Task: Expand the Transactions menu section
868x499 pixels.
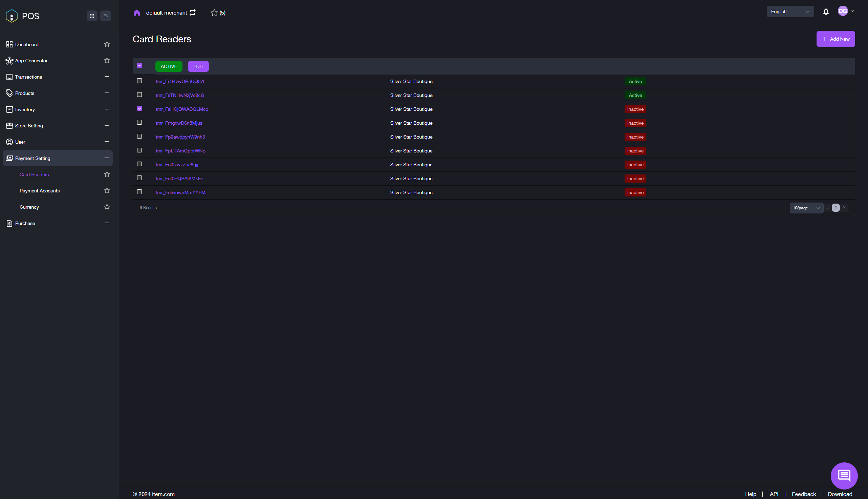Action: coord(107,77)
